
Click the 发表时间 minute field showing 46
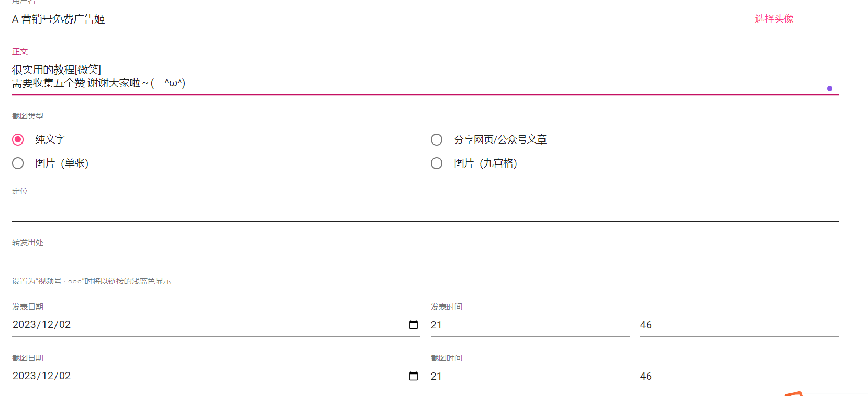point(738,325)
